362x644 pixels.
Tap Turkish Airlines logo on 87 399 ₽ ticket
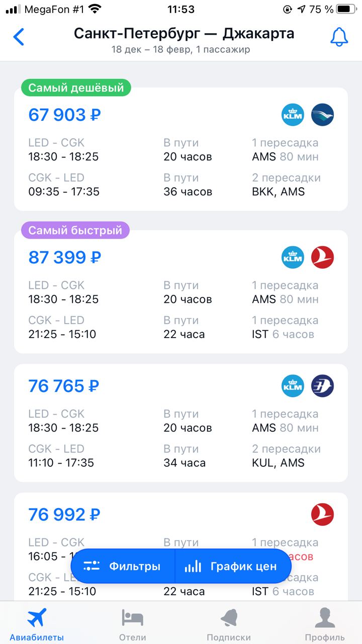pos(323,257)
